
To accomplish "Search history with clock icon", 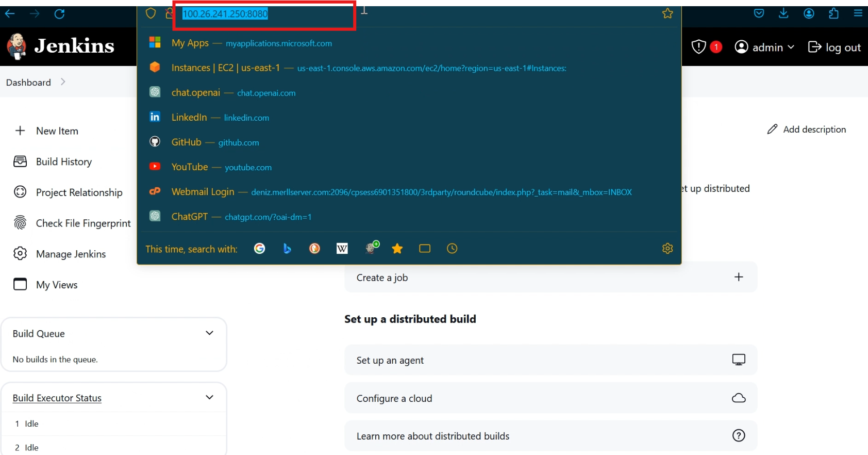I will coord(452,249).
